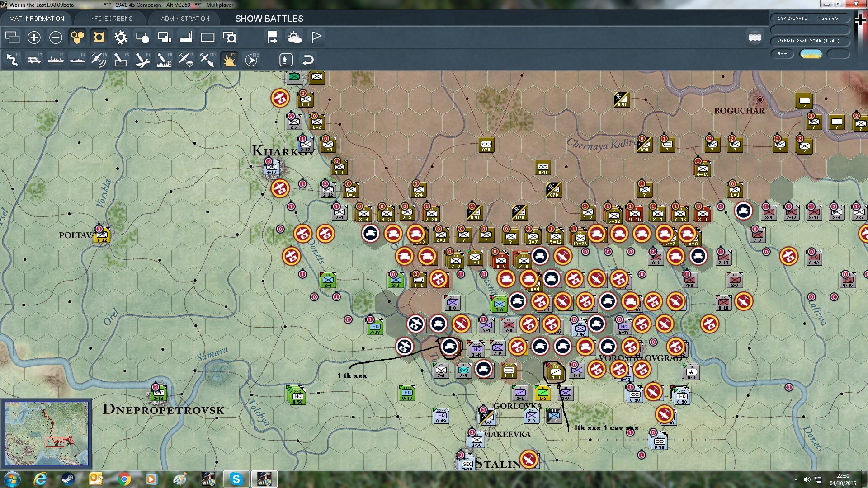Open the MAP INFORMATION tab
Viewport: 868px width, 488px height.
[x=37, y=19]
